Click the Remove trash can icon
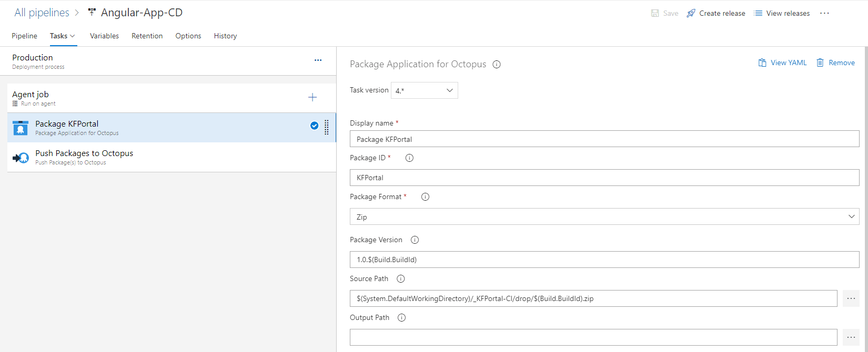This screenshot has height=352, width=868. 820,63
